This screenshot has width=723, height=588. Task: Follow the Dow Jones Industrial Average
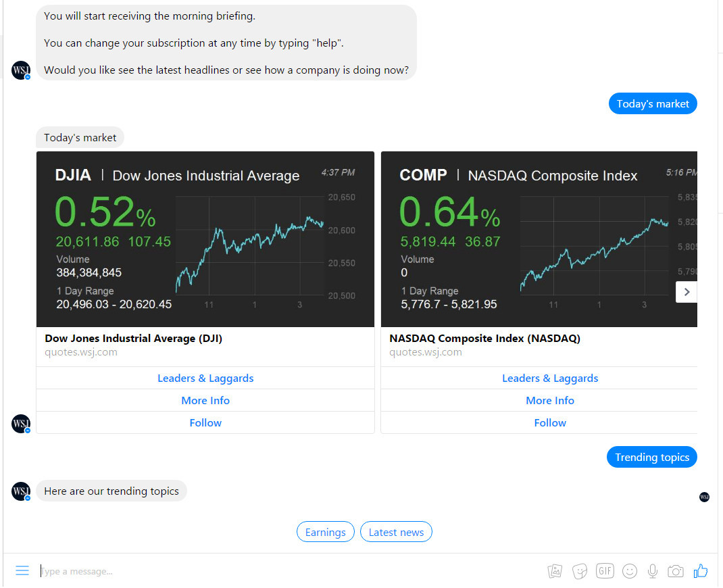point(205,422)
